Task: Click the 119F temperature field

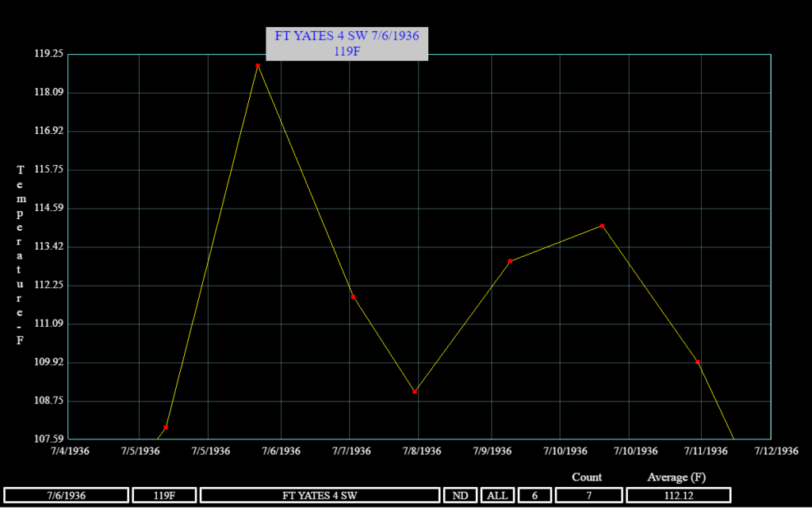Action: point(165,496)
